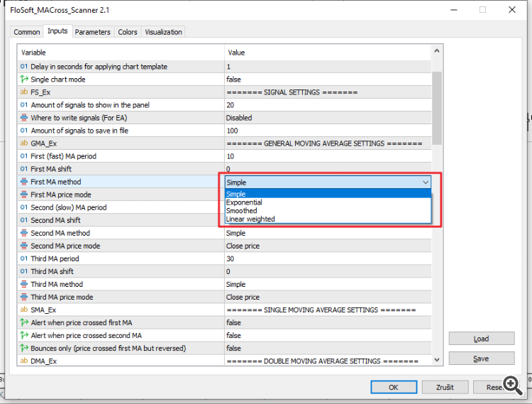Click the Save button
The height and width of the screenshot is (404, 532).
[x=482, y=358]
